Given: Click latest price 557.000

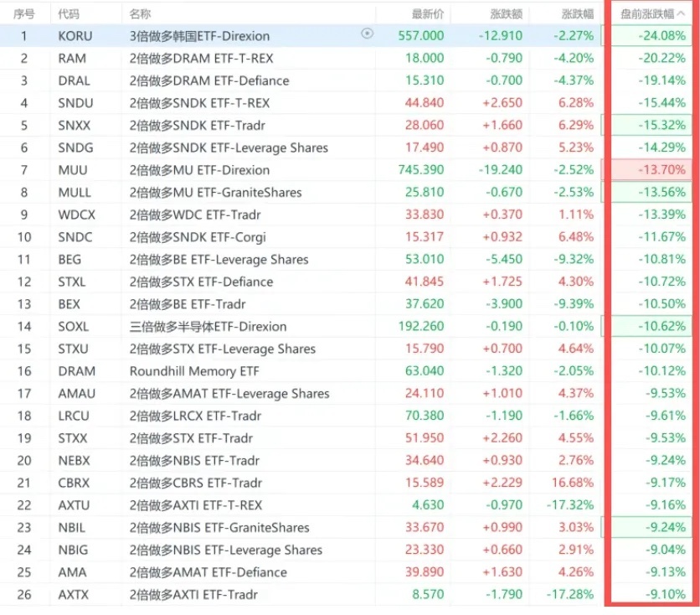Looking at the screenshot, I should (x=421, y=36).
